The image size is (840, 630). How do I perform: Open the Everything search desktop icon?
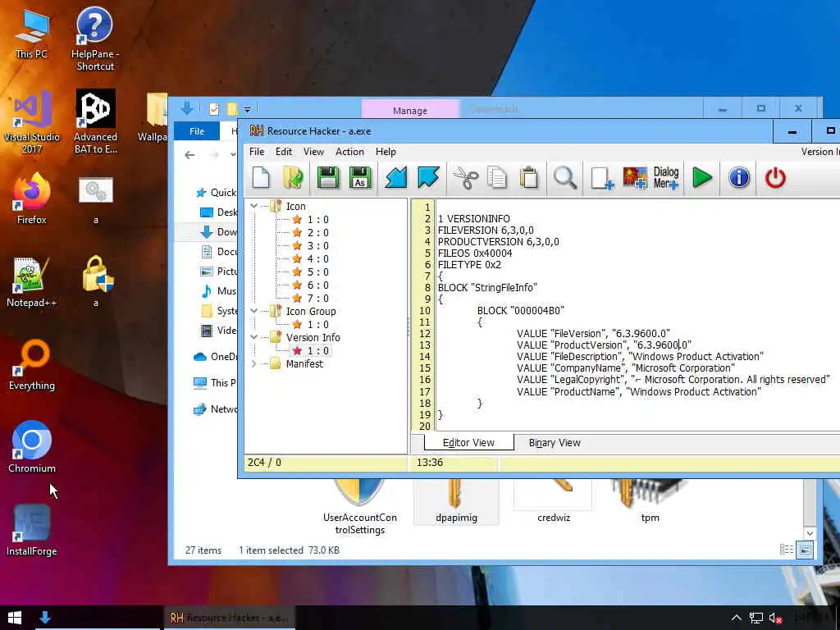[x=32, y=365]
